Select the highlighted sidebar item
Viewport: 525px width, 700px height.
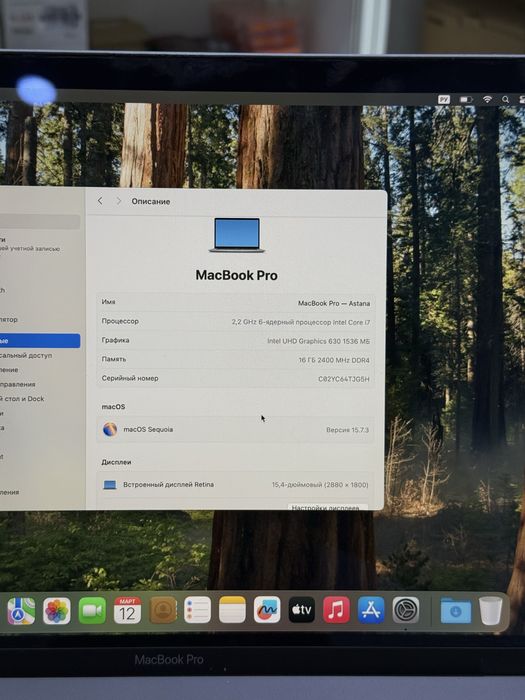click(40, 341)
